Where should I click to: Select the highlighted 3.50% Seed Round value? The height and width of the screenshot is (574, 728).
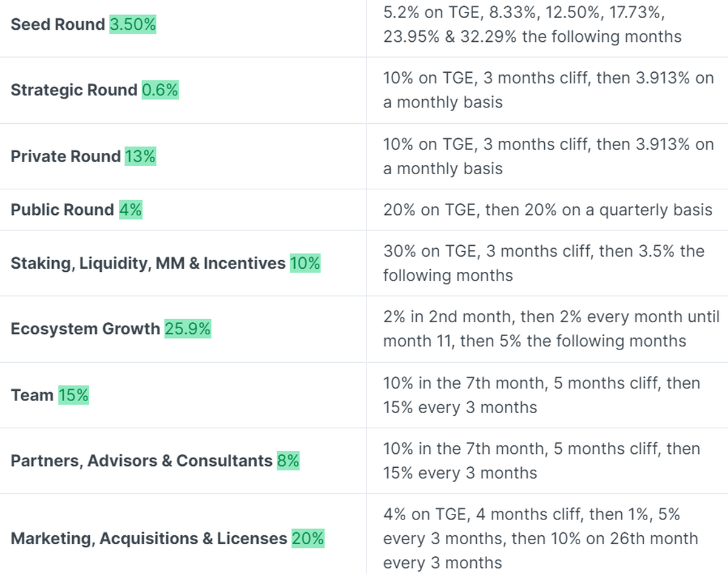[x=132, y=25]
